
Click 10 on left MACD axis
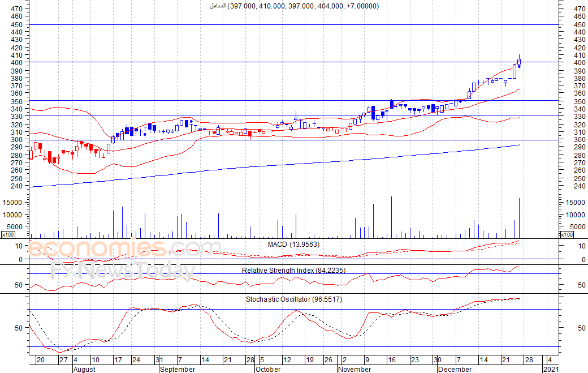point(19,246)
